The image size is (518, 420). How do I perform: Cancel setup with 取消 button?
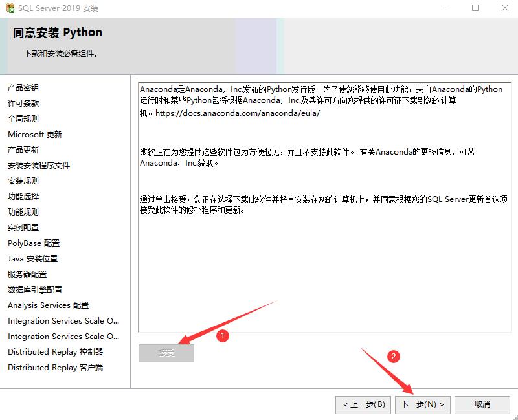point(482,404)
